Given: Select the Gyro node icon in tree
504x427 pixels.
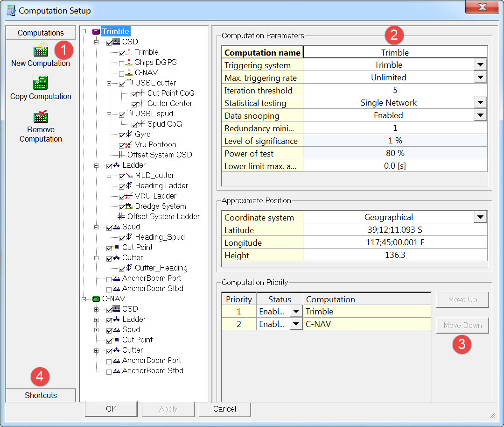Looking at the screenshot, I should (129, 135).
